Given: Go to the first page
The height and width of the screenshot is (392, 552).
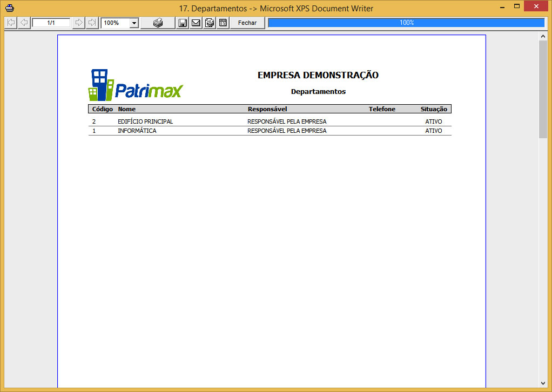Looking at the screenshot, I should [11, 23].
